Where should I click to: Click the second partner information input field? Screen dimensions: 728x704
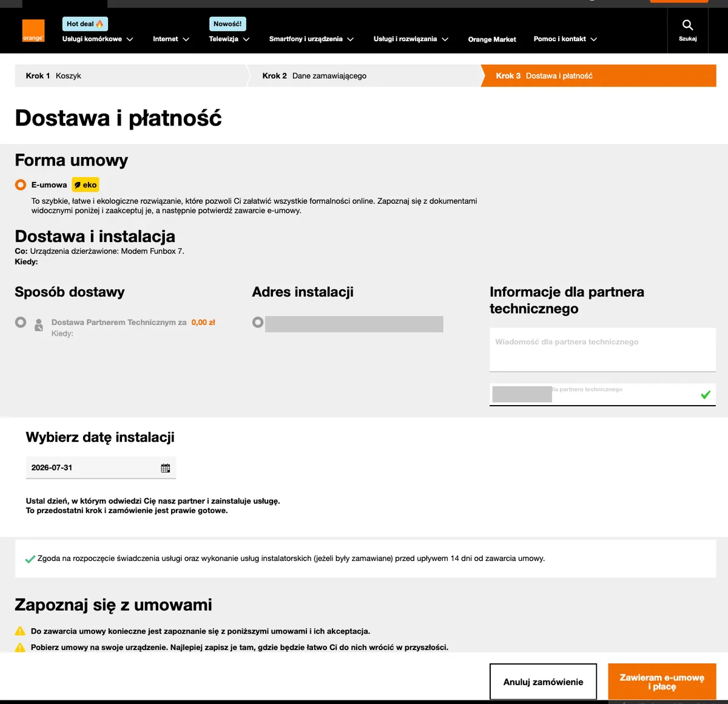602,395
